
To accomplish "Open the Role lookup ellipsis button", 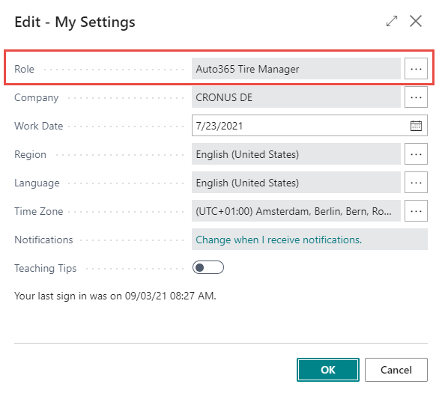I will tap(416, 69).
